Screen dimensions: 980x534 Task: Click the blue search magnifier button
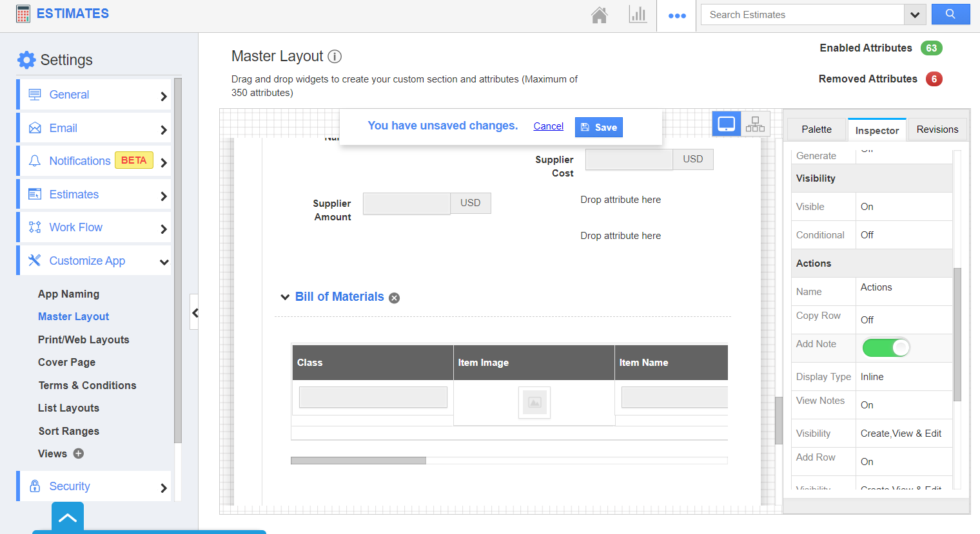tap(950, 14)
